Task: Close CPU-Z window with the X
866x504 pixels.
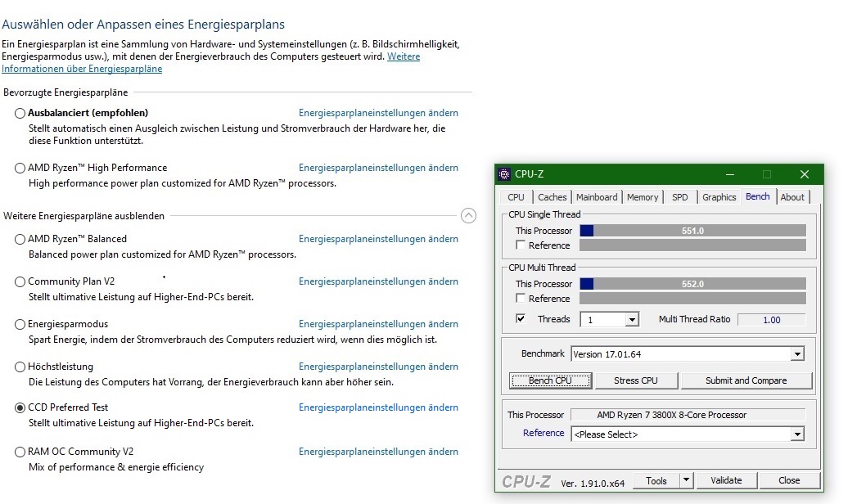Action: pyautogui.click(x=804, y=174)
